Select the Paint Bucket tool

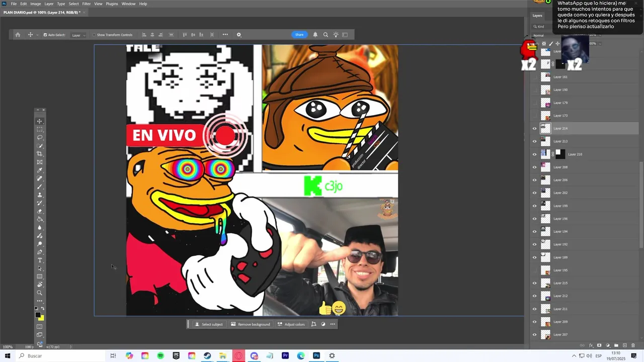coord(39,219)
